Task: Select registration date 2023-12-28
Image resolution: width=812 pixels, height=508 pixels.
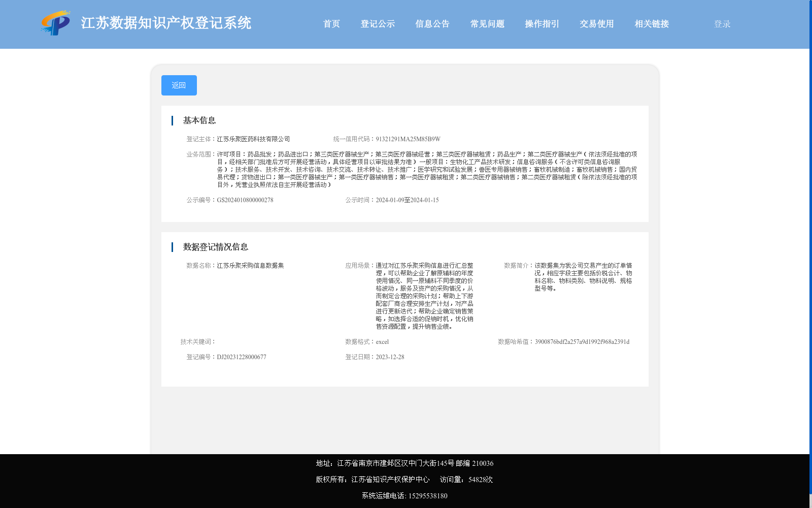Action: [x=390, y=357]
